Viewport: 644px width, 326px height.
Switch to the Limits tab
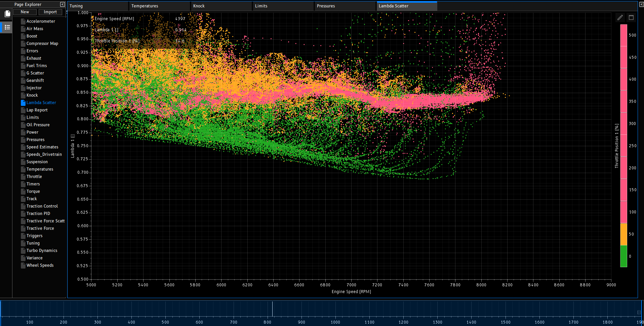tap(284, 6)
